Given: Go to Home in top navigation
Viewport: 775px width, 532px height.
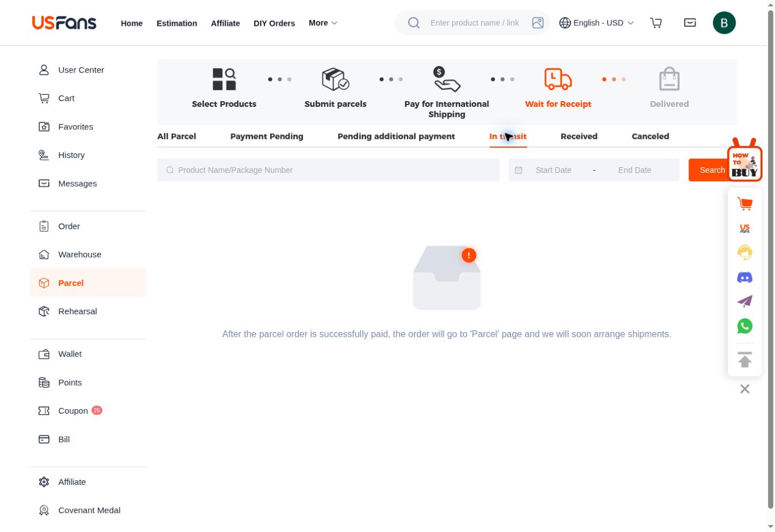Looking at the screenshot, I should [132, 24].
